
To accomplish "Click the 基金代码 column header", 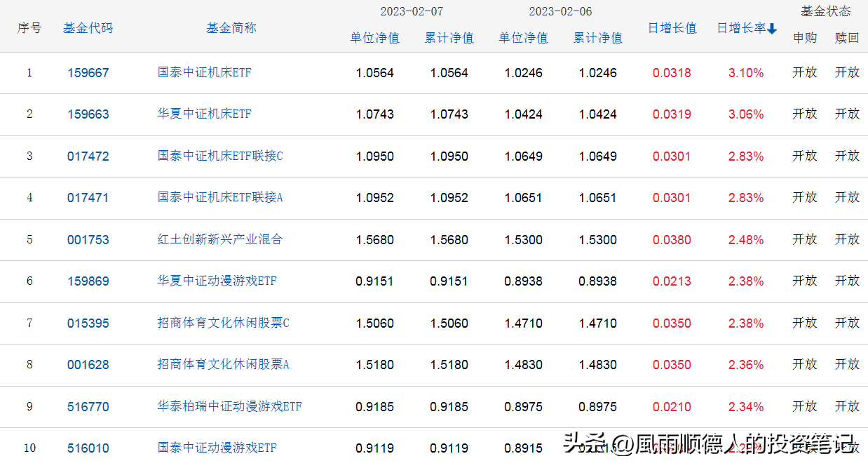I will pos(88,28).
